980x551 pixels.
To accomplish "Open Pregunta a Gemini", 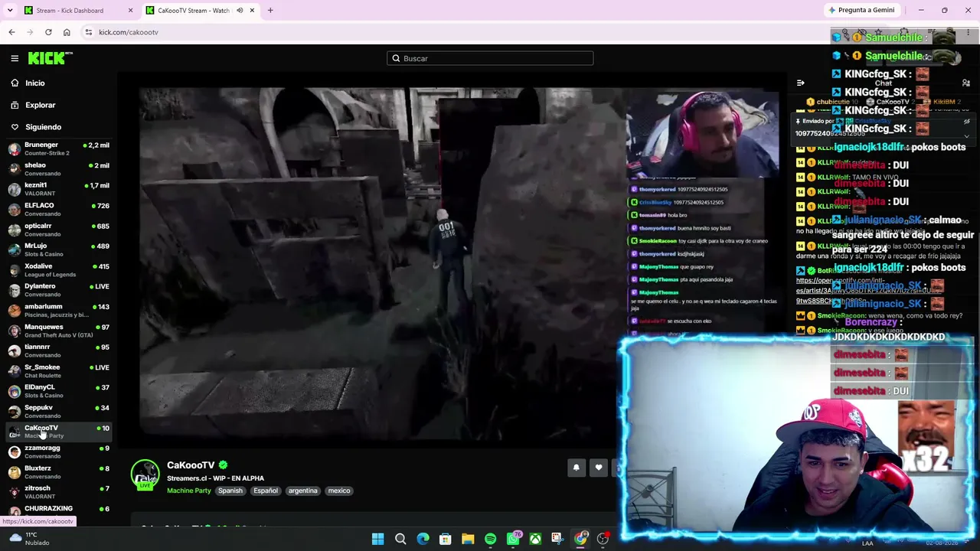I will click(861, 10).
